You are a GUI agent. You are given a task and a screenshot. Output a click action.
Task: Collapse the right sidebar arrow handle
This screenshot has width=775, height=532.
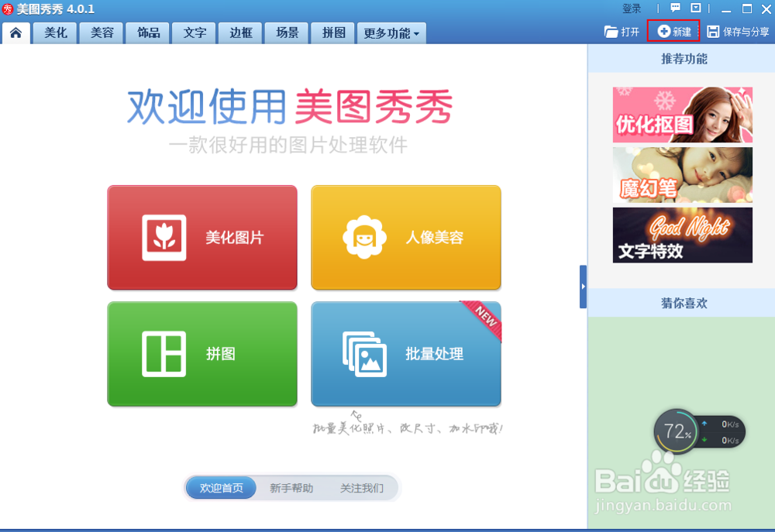(584, 287)
